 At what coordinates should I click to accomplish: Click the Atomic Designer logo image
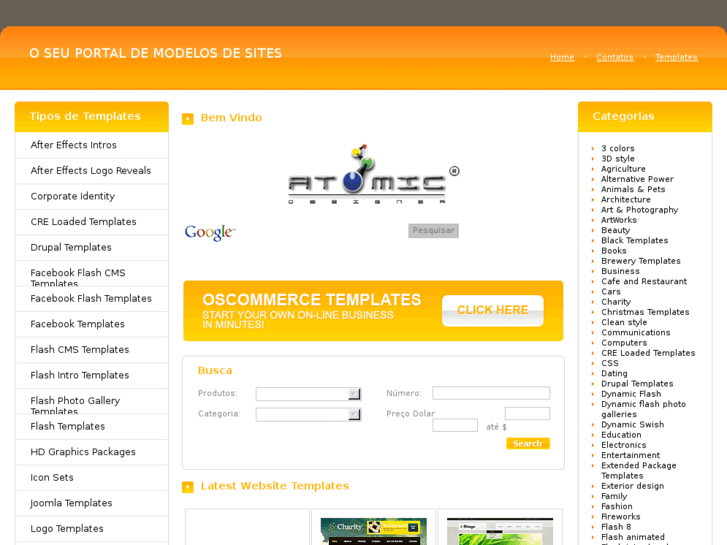coord(373,174)
